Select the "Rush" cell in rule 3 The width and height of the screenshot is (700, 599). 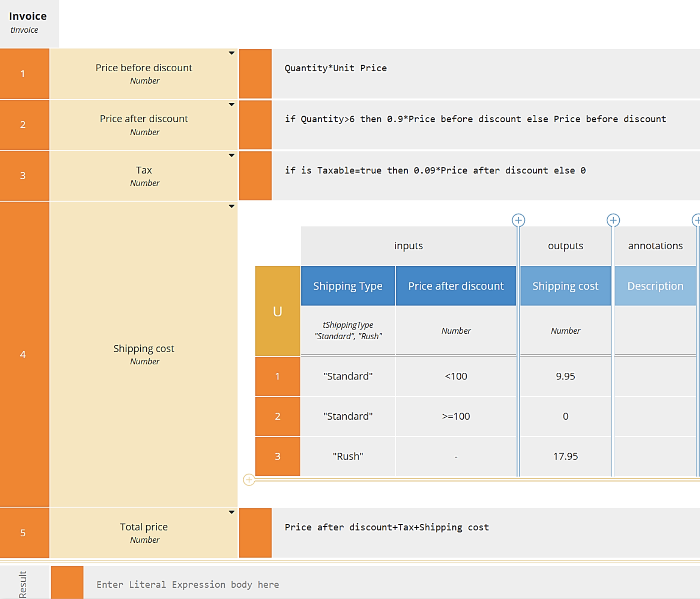348,456
